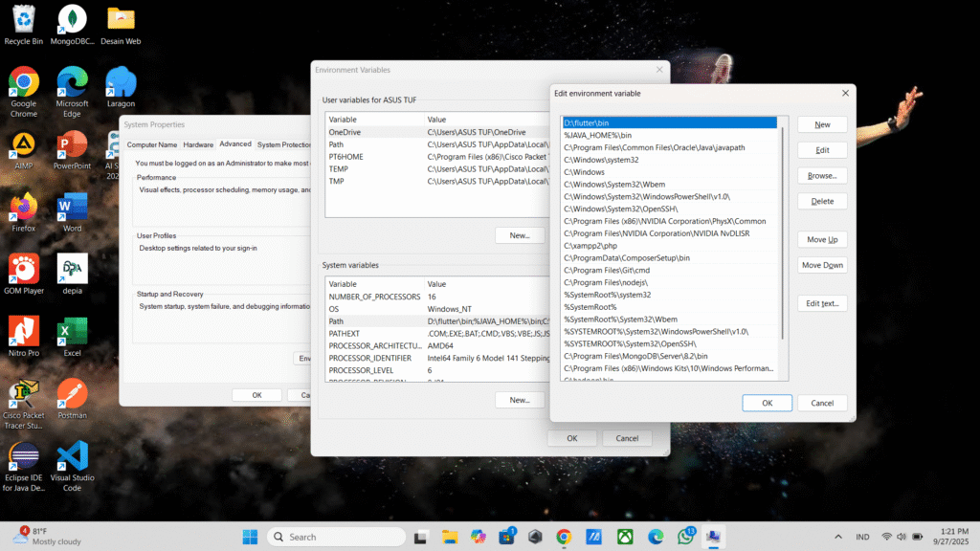
Task: Open the Xbox app in the taskbar
Action: pyautogui.click(x=624, y=537)
